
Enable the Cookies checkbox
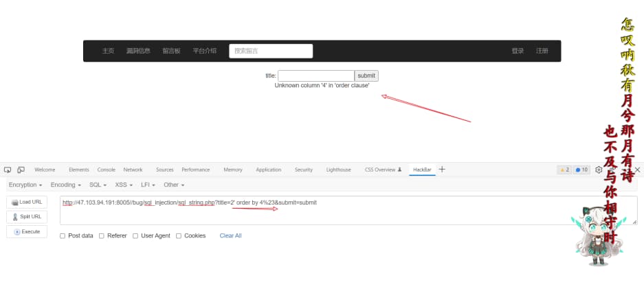[x=179, y=236]
